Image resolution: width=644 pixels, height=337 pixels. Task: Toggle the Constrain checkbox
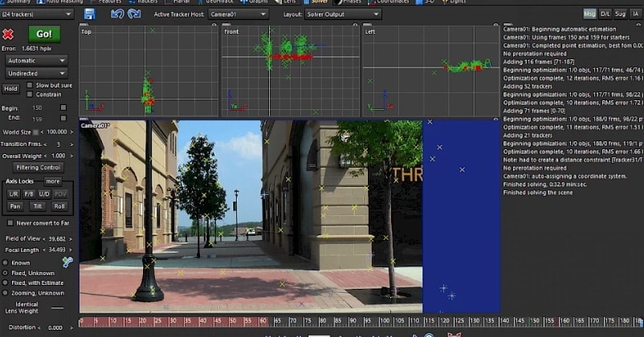(30, 94)
